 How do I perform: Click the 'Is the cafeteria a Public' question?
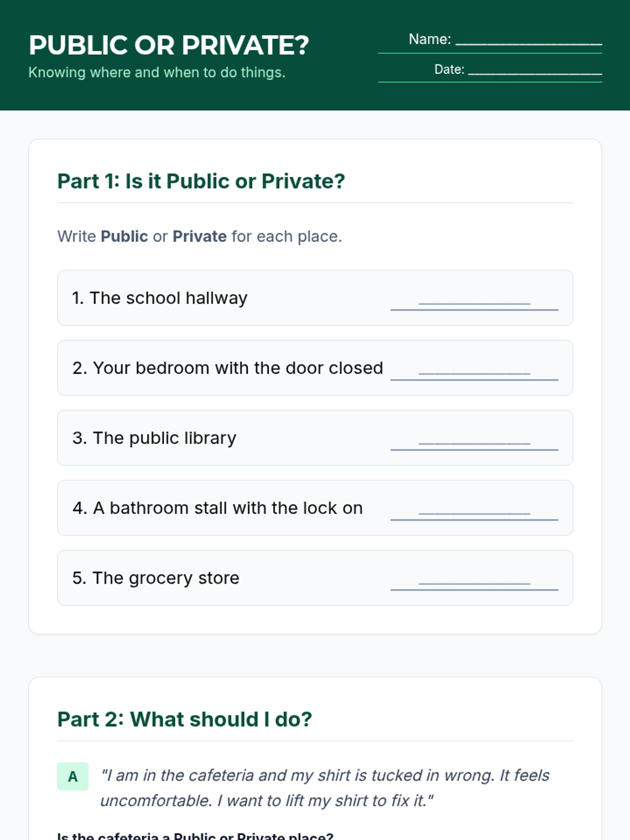[195, 836]
